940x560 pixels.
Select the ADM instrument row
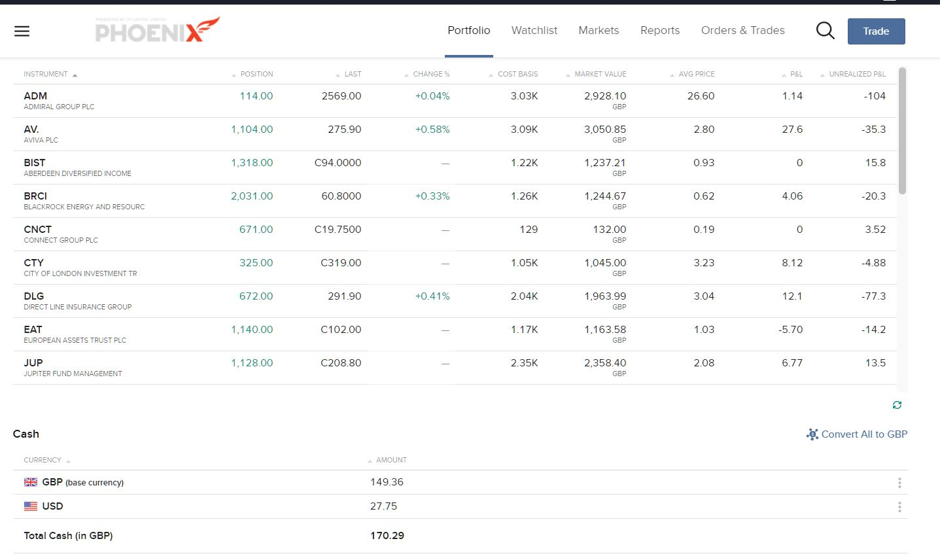click(455, 101)
